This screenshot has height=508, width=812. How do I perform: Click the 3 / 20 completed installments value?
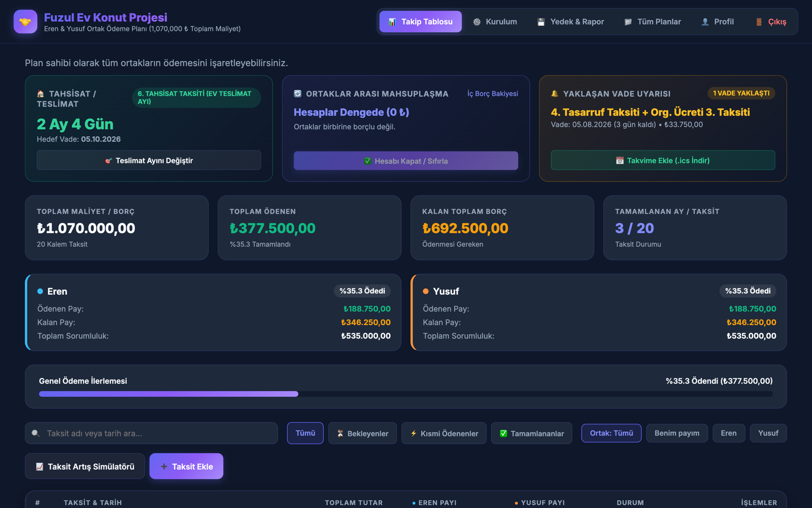[x=634, y=229]
